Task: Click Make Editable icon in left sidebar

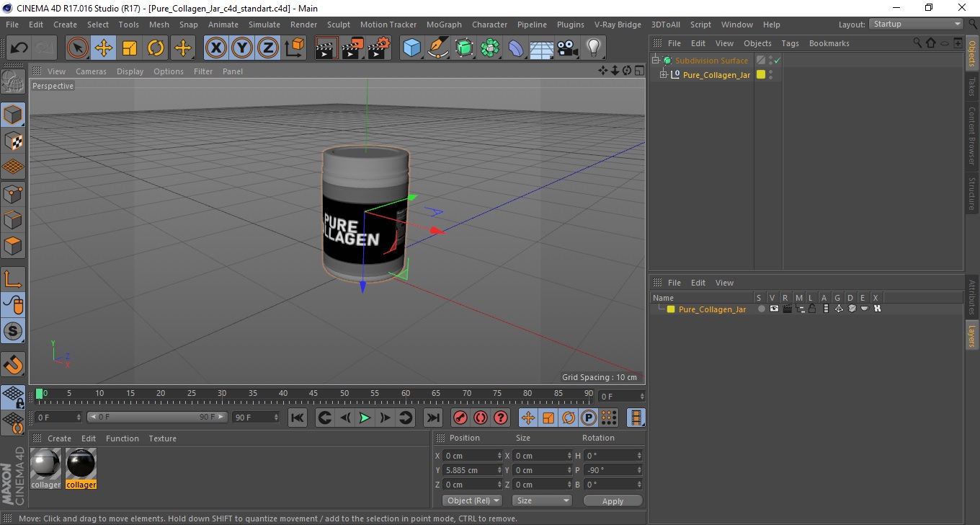Action: pos(13,82)
